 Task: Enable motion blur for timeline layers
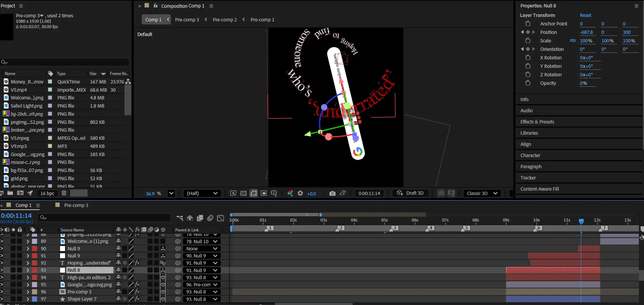(210, 218)
